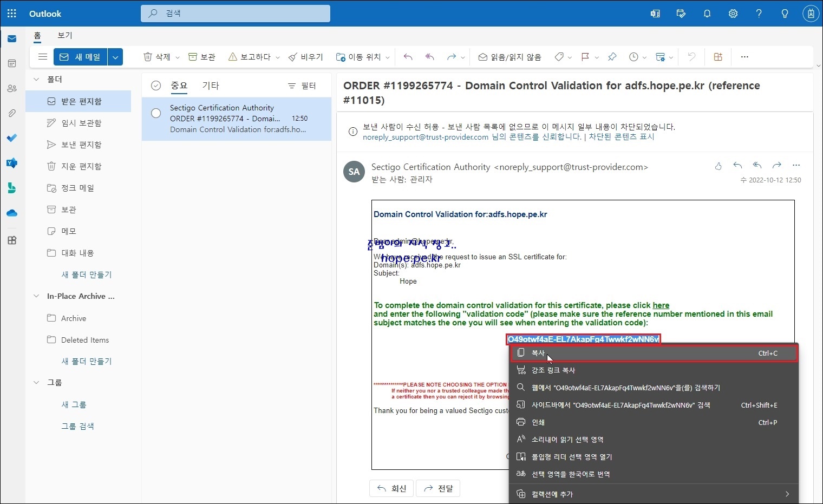Expand Report options dropdown
The width and height of the screenshot is (823, 504).
[278, 57]
